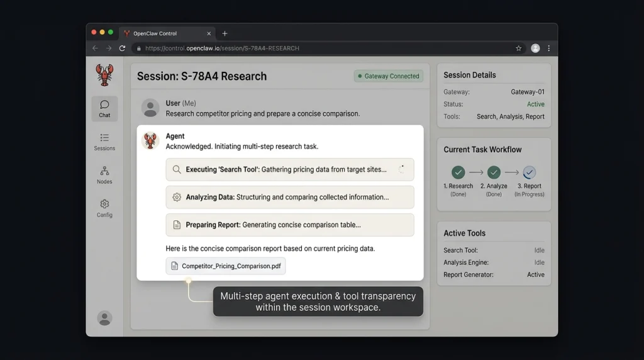This screenshot has height=360, width=644.
Task: Click 'Acknowledged. Initiating multi-step research task.' text
Action: coord(242,147)
